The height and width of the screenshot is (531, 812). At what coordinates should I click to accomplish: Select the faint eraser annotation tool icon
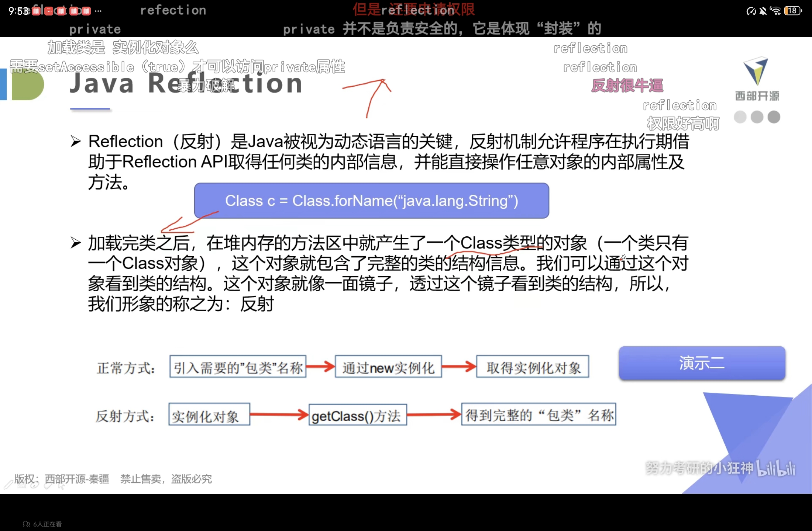click(x=48, y=485)
